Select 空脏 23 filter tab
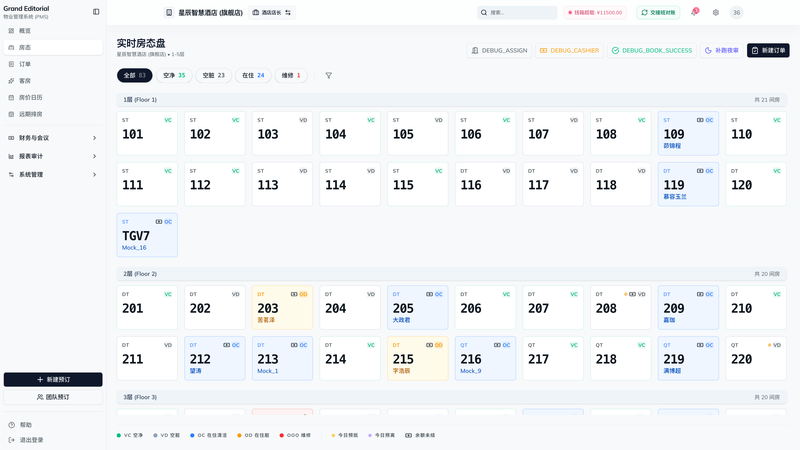 (213, 76)
